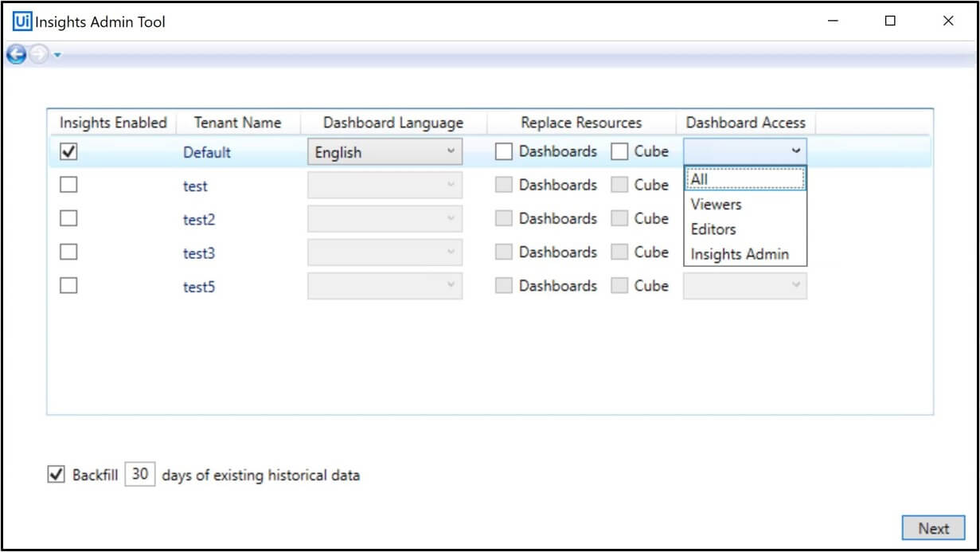Click the backfill days input field
980x552 pixels.
[x=140, y=475]
